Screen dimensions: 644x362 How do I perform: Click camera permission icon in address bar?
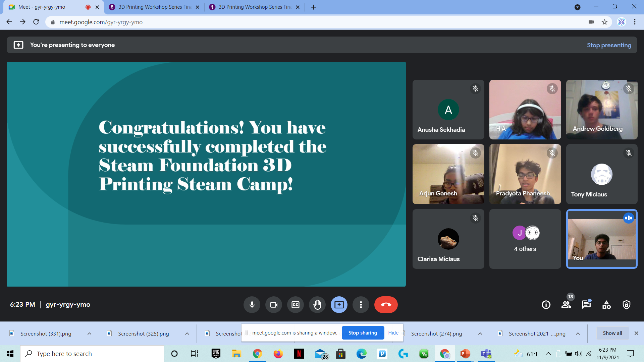pyautogui.click(x=591, y=22)
